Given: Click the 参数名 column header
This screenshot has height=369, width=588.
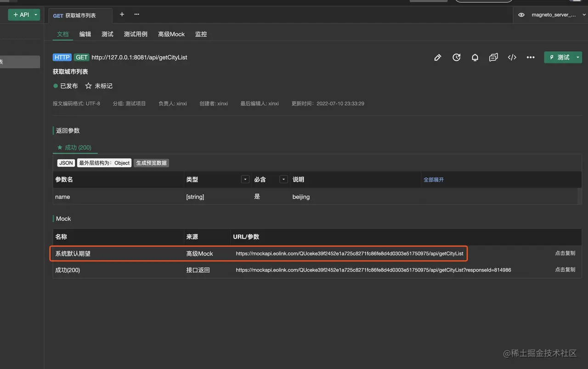Looking at the screenshot, I should click(x=64, y=180).
